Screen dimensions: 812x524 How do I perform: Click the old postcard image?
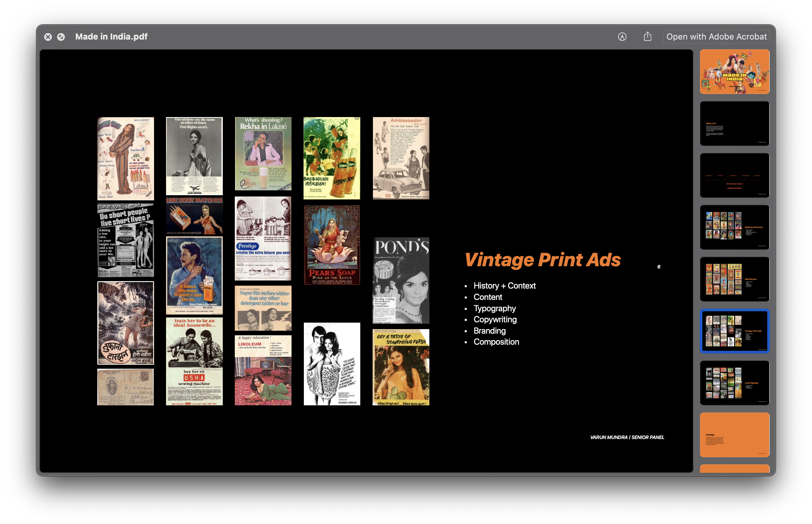pyautogui.click(x=125, y=387)
